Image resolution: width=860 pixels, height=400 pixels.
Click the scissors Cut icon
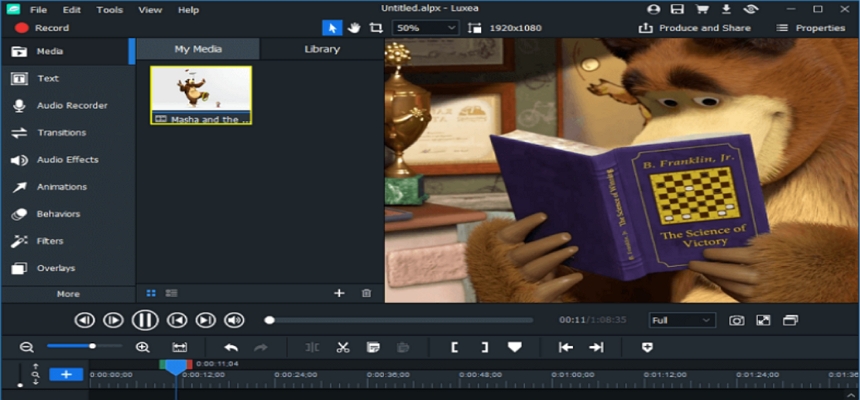pyautogui.click(x=342, y=347)
